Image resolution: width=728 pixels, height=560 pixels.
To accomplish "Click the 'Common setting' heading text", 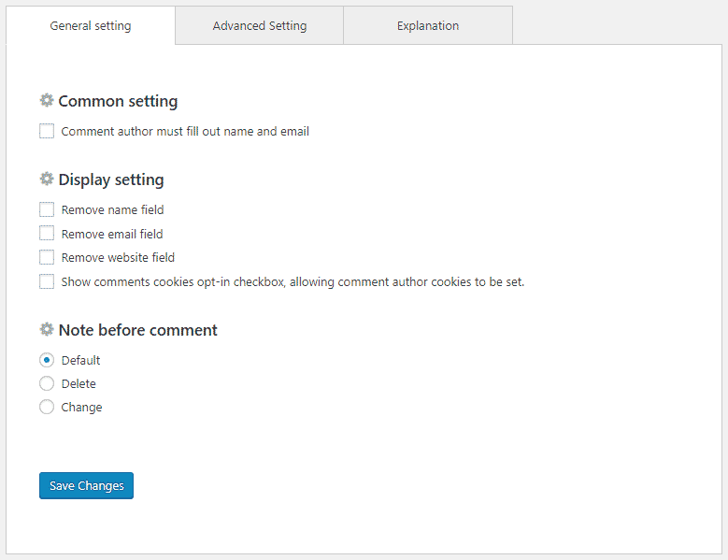I will (118, 101).
